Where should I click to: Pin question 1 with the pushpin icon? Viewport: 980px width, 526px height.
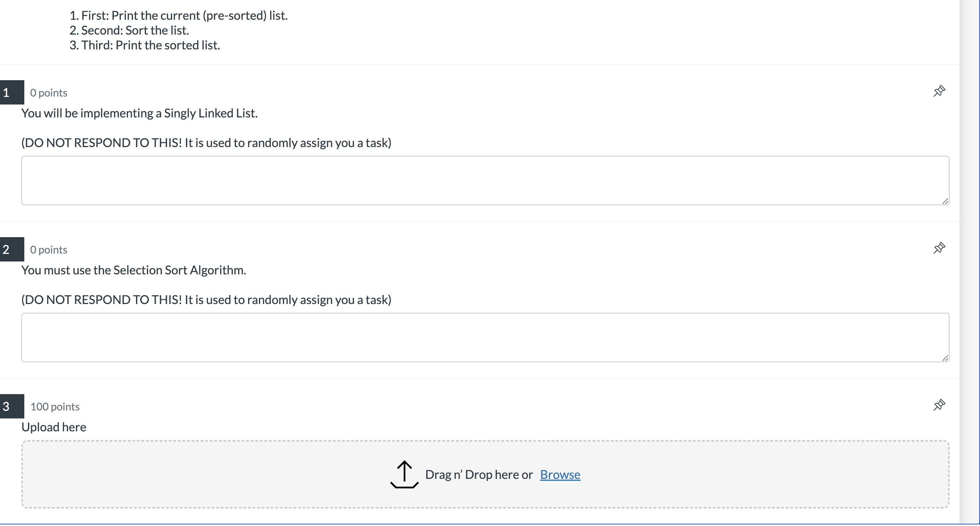click(939, 91)
